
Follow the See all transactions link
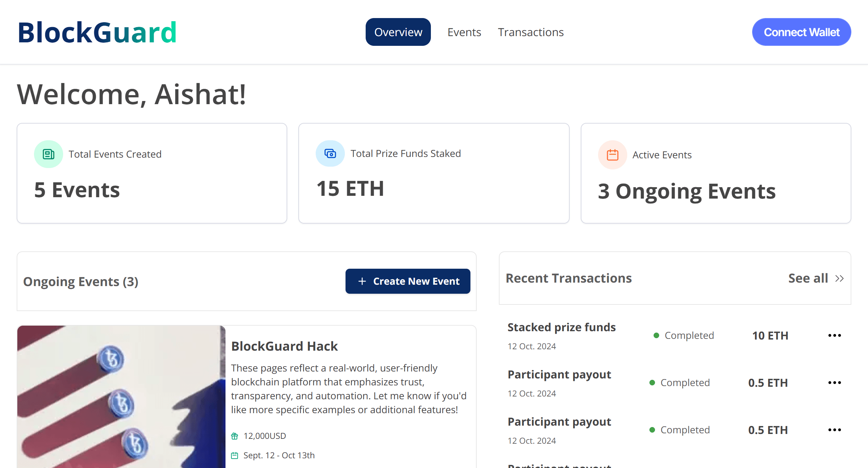click(x=808, y=278)
